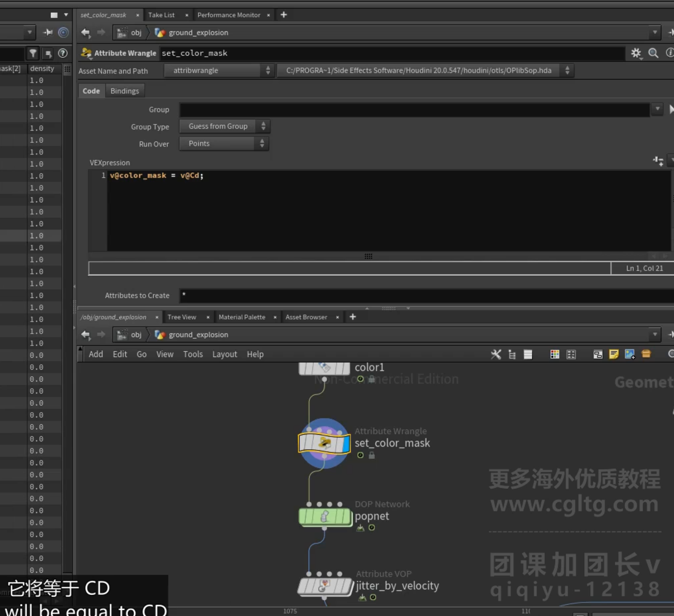Switch to the Bindings tab
This screenshot has height=616, width=674.
coord(125,91)
